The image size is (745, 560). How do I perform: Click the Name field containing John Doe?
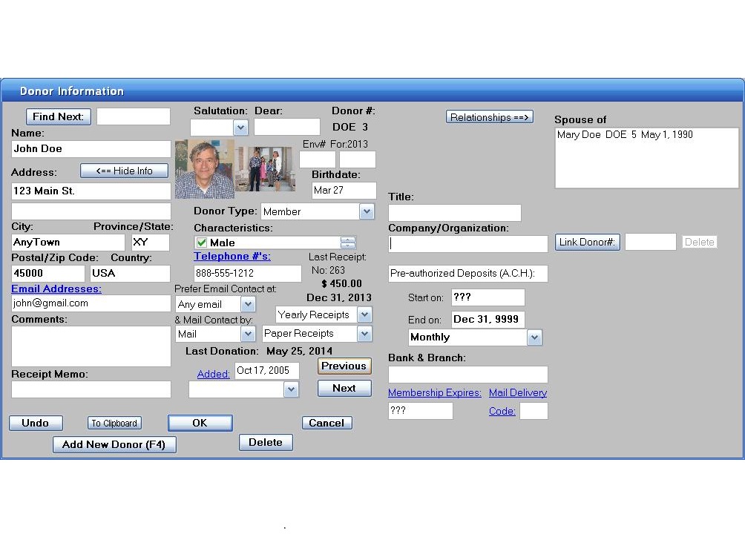91,148
